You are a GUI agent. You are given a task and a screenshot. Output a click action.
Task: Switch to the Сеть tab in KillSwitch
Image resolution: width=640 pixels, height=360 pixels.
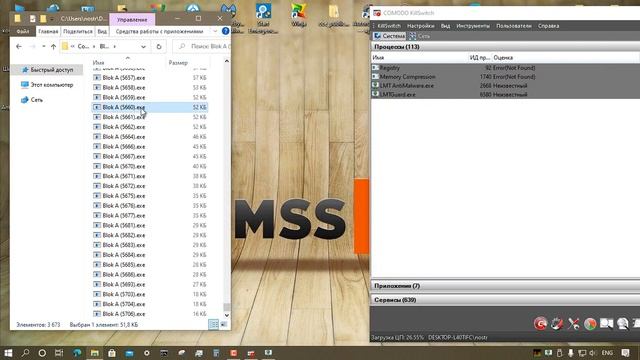click(420, 36)
